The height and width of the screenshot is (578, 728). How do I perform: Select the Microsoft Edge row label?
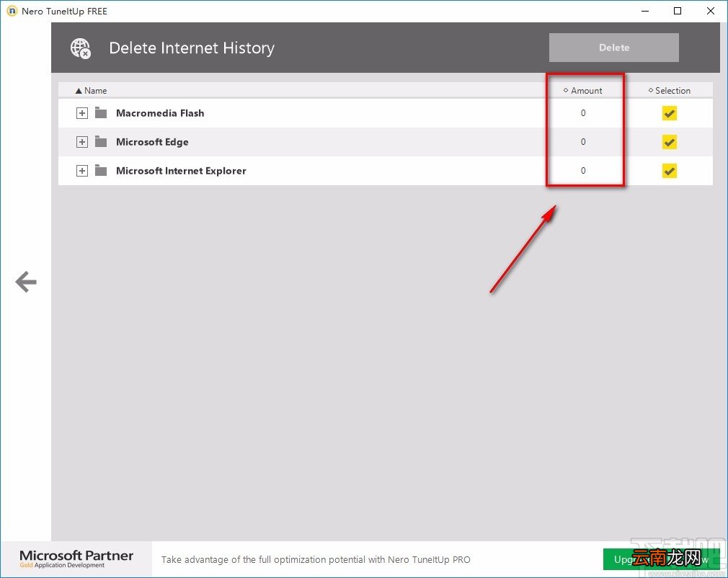click(x=152, y=141)
